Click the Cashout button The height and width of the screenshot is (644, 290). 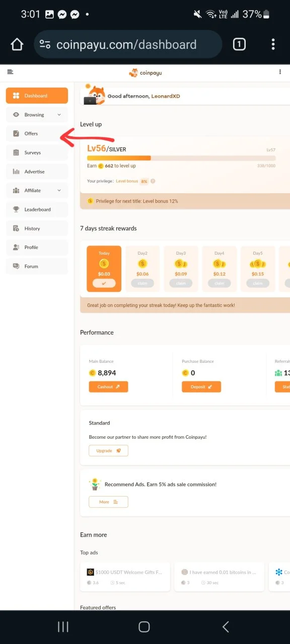coord(108,387)
